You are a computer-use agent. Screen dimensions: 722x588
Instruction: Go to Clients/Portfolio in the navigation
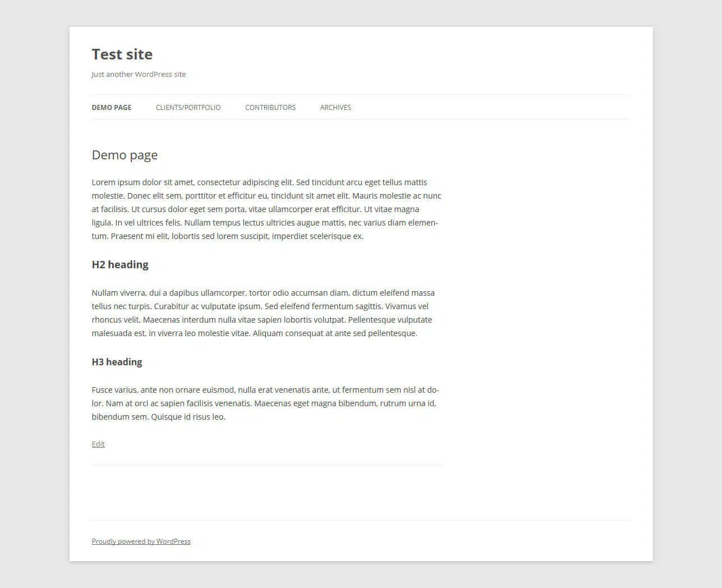tap(188, 108)
